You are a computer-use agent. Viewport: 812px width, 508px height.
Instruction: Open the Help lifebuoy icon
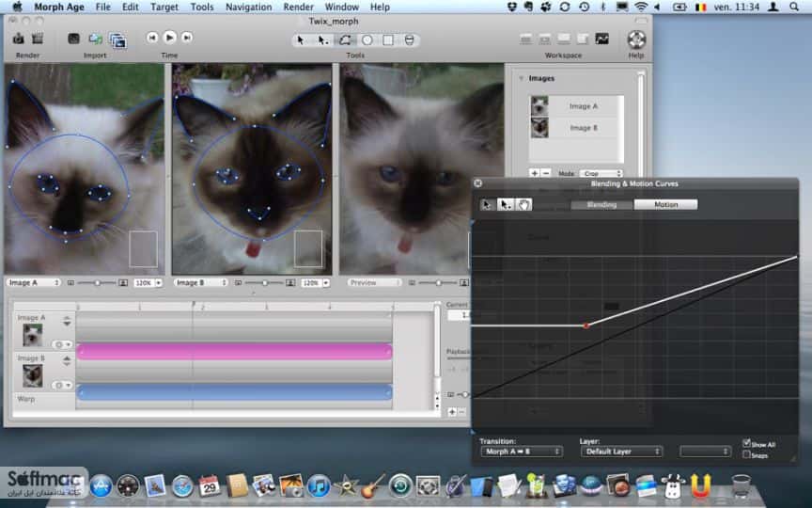click(x=636, y=40)
